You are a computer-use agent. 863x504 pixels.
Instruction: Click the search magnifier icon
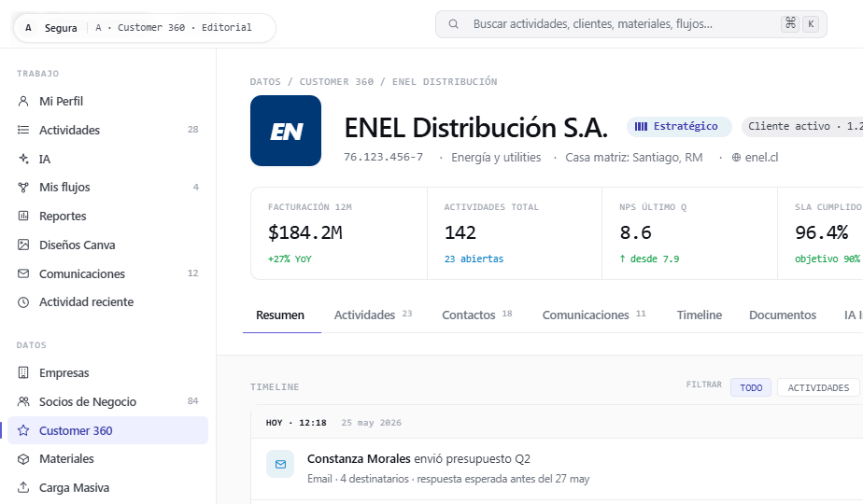pyautogui.click(x=454, y=24)
